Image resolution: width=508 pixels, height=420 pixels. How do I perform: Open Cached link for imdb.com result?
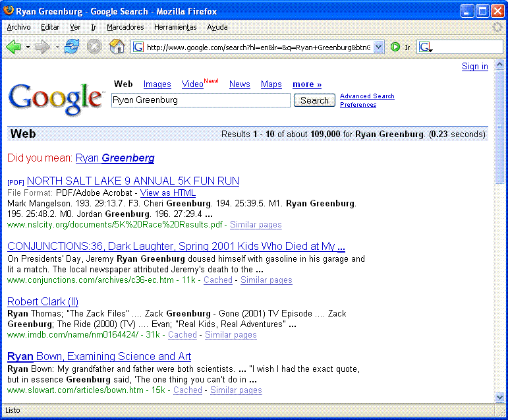tap(183, 335)
